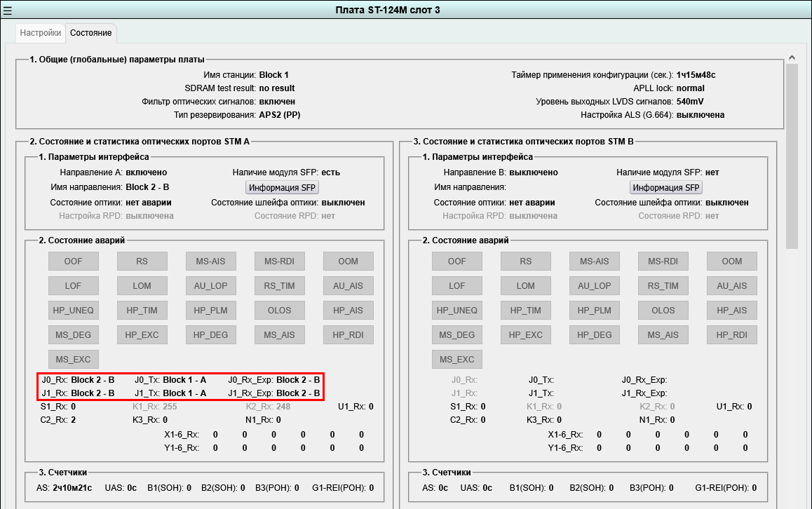Click MS-RDI alarm indicator in STM A
Viewport: 812px width, 509px height.
280,262
